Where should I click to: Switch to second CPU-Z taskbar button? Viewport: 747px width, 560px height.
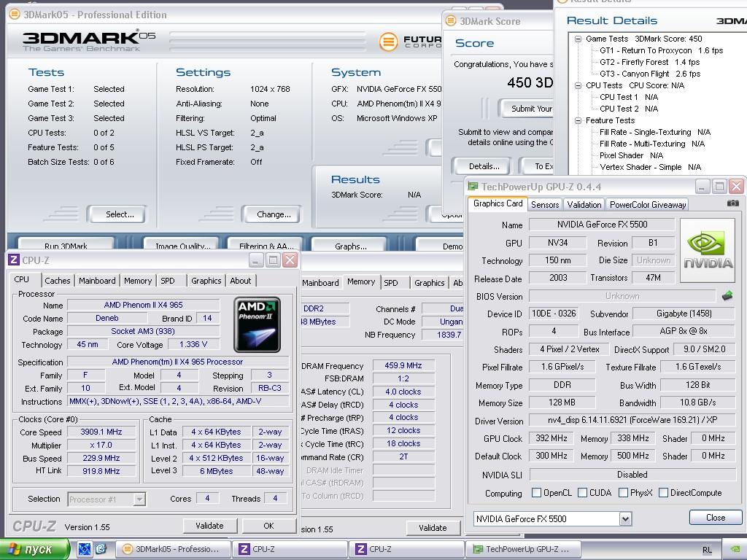coord(406,549)
